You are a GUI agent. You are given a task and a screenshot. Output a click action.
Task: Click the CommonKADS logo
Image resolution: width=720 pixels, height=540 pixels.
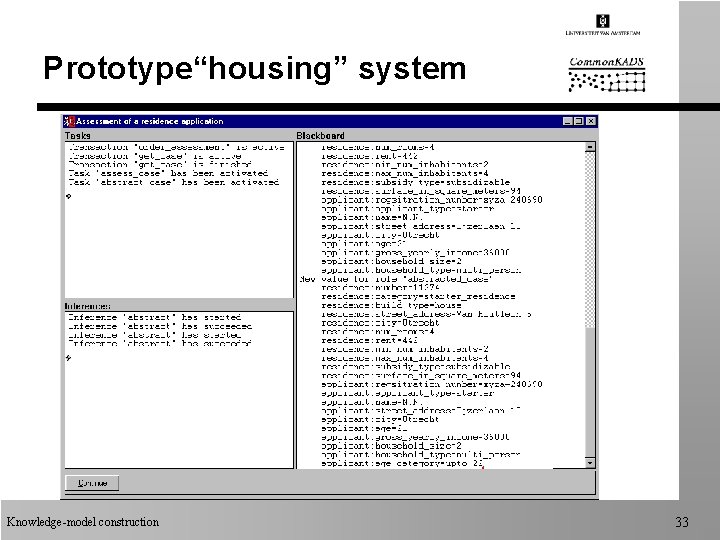click(607, 75)
